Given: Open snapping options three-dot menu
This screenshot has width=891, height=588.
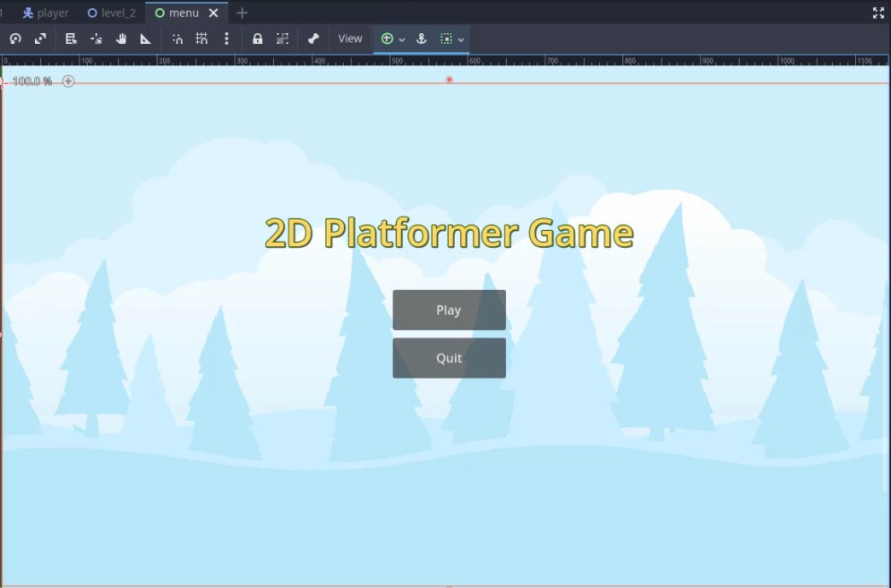Looking at the screenshot, I should point(227,38).
